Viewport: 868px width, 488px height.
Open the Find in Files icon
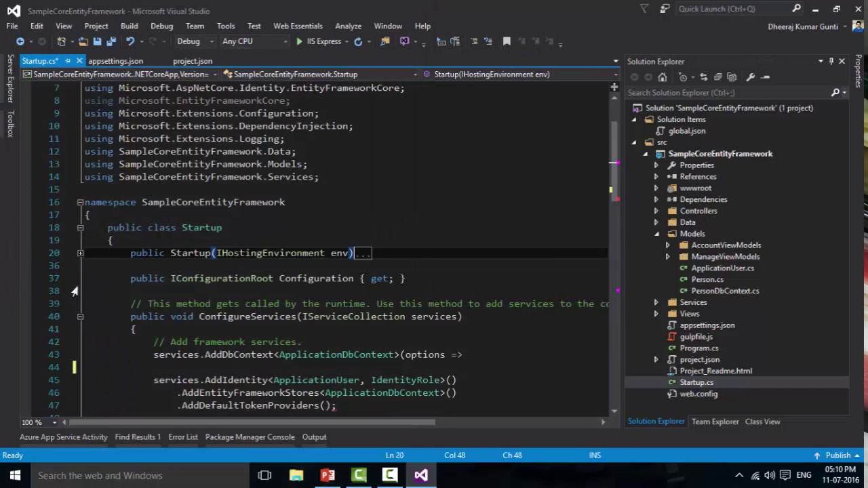[x=385, y=41]
